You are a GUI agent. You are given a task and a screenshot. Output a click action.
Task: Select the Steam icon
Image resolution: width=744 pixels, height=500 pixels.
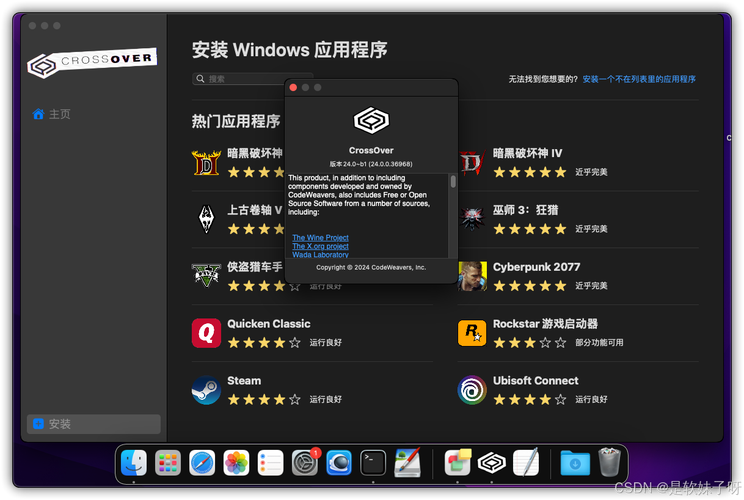pos(206,390)
